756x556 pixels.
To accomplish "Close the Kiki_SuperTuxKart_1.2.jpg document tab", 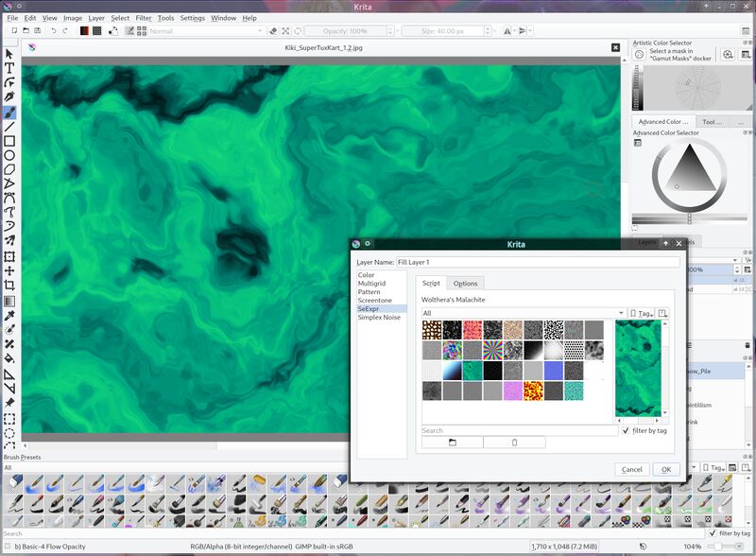I will pos(615,47).
